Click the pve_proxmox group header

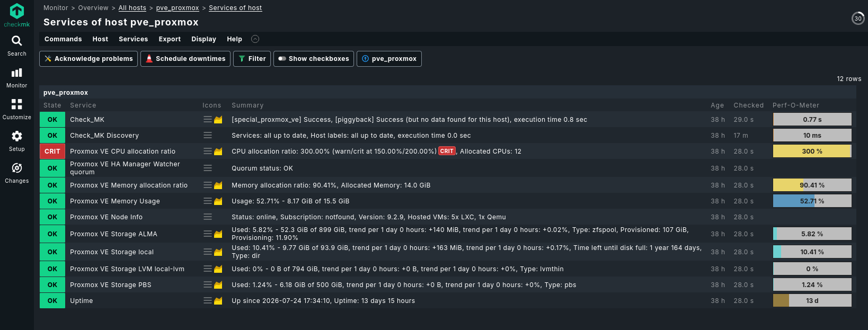tap(66, 93)
